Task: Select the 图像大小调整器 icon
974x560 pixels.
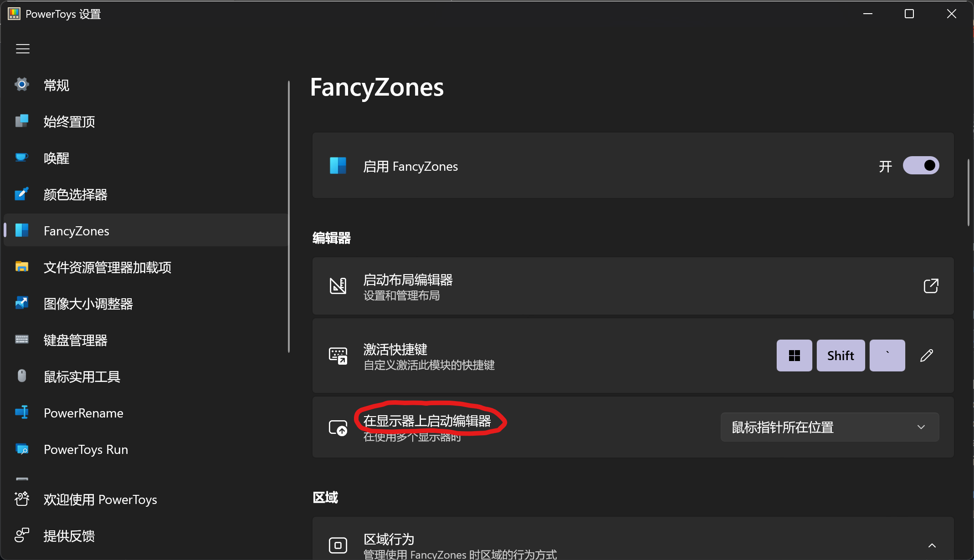Action: 21,303
